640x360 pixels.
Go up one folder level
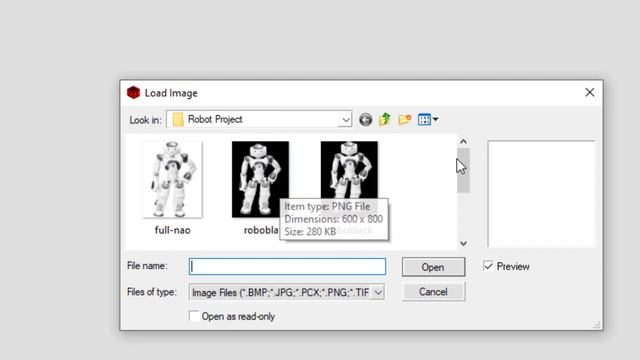point(384,120)
